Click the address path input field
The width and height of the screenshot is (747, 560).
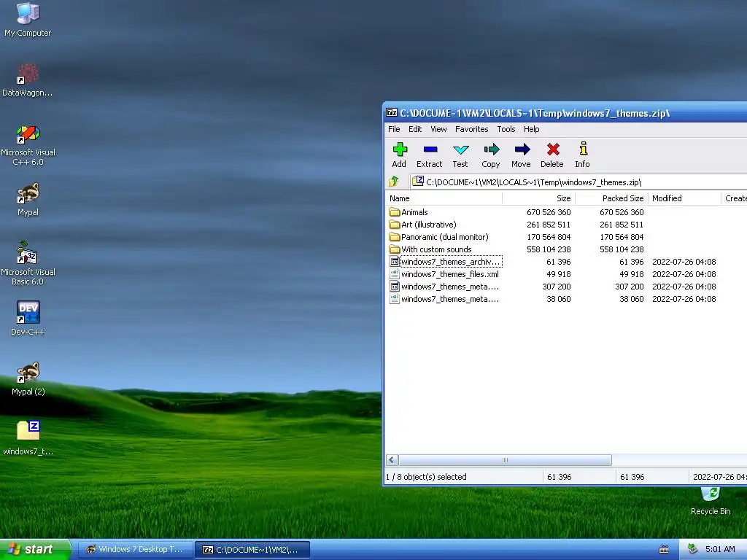[578, 182]
